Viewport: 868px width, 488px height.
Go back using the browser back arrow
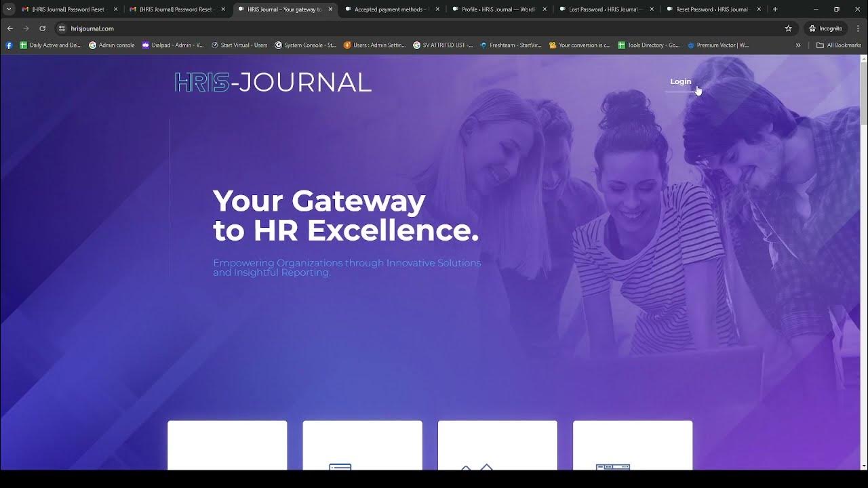point(9,28)
